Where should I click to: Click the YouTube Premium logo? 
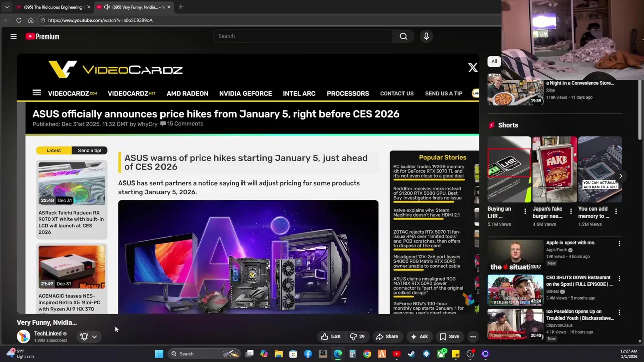click(x=43, y=36)
